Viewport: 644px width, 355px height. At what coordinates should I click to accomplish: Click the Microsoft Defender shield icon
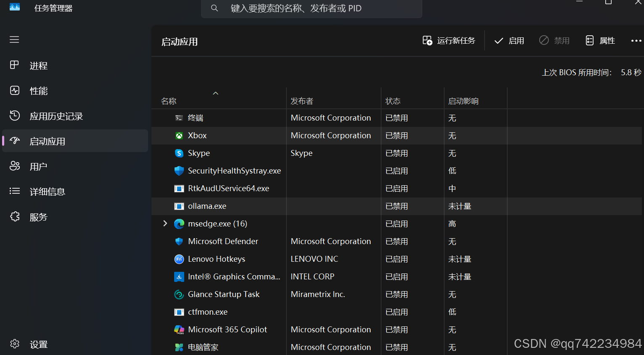click(x=179, y=242)
